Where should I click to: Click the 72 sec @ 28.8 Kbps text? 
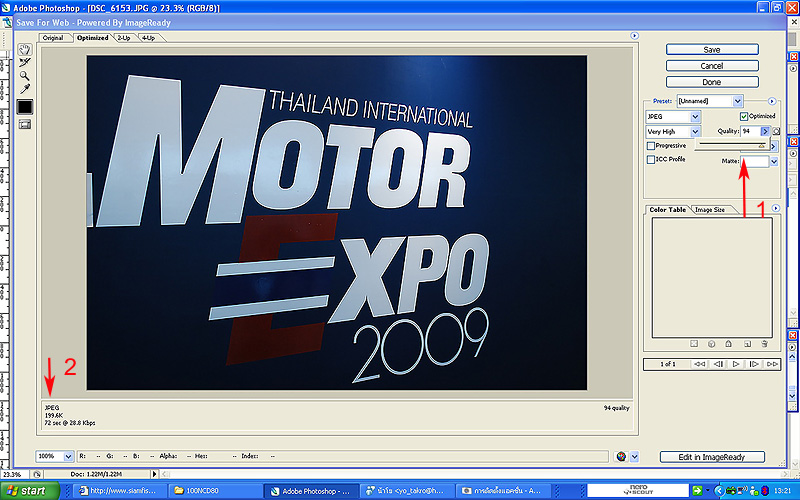(x=70, y=423)
